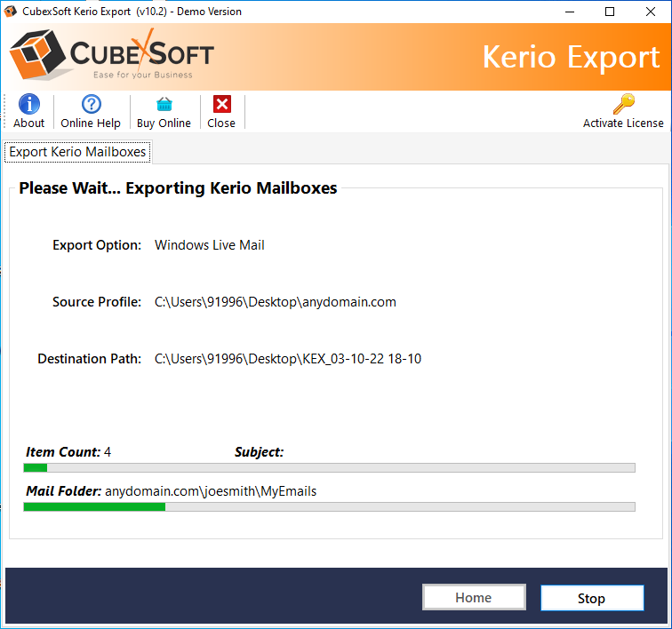Click the title bar app icon
This screenshot has width=672, height=629.
(x=11, y=12)
